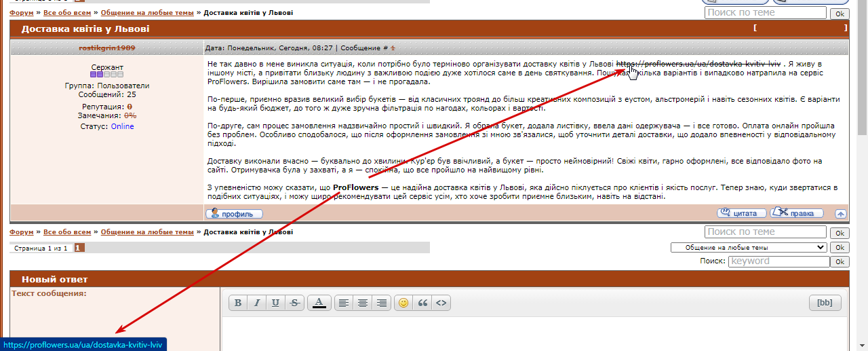This screenshot has width=868, height=351.
Task: Click page 1 in the lower pagination
Action: click(x=79, y=248)
